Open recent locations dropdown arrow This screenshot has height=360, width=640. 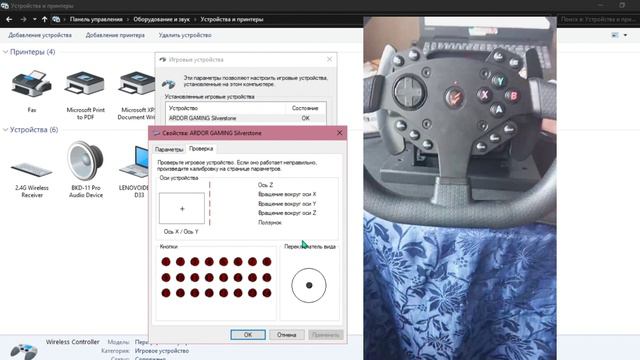[x=35, y=19]
